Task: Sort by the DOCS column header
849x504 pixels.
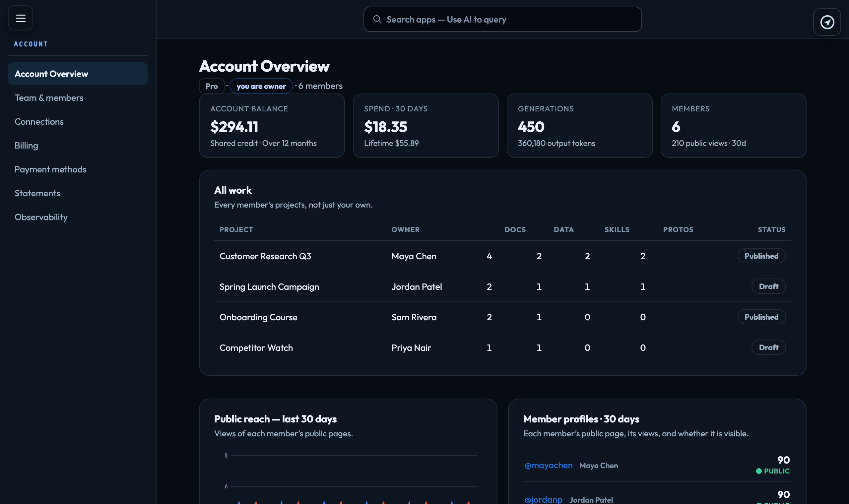Action: click(x=515, y=229)
